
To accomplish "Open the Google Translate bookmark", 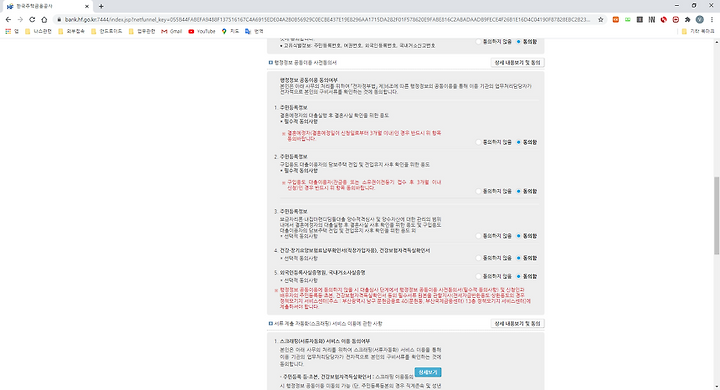I will 254,32.
